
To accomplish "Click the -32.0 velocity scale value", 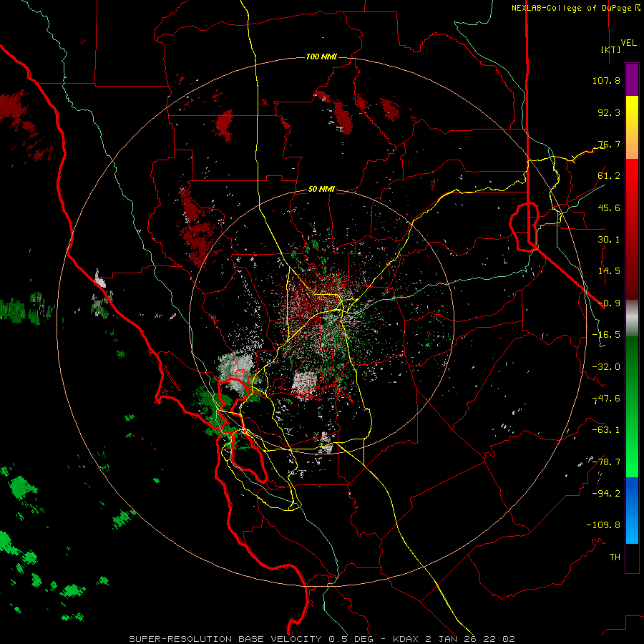I will (x=606, y=367).
